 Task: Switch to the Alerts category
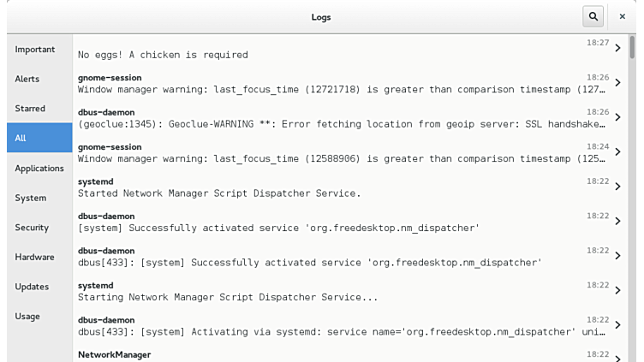(x=27, y=79)
